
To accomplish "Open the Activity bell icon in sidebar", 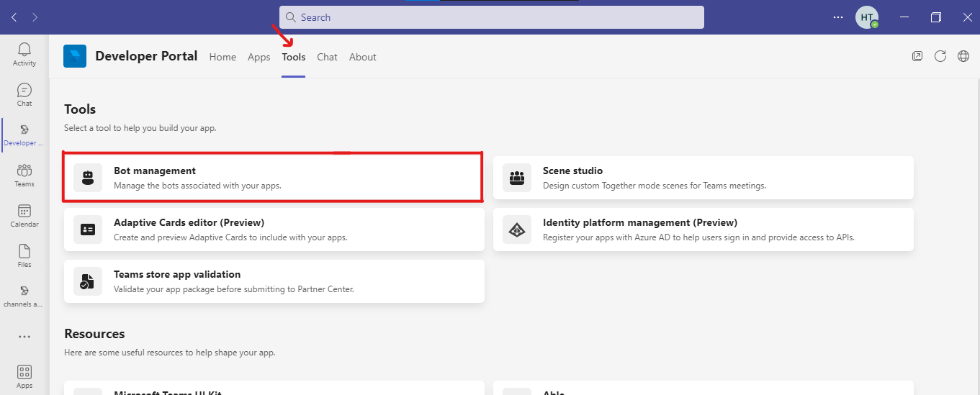I will (24, 53).
